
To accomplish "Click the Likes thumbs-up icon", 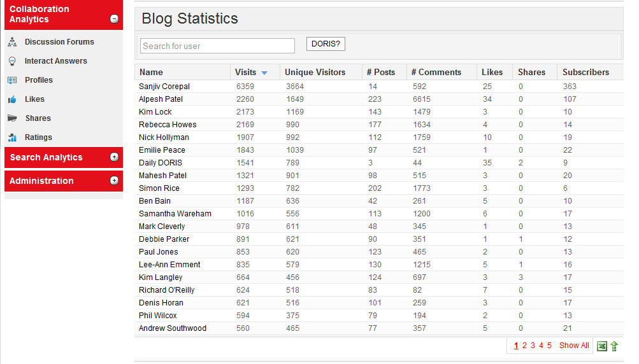I will 12,99.
